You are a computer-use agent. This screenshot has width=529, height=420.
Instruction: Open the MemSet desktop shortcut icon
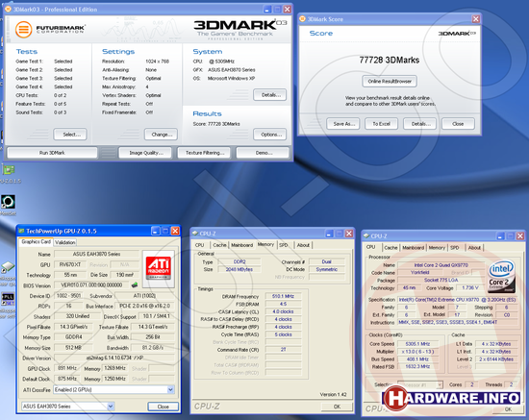pyautogui.click(x=8, y=202)
